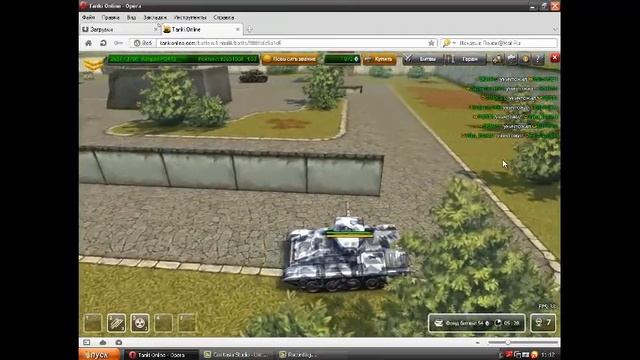Click the orange system tray icon
The width and height of the screenshot is (640, 360).
tap(534, 355)
